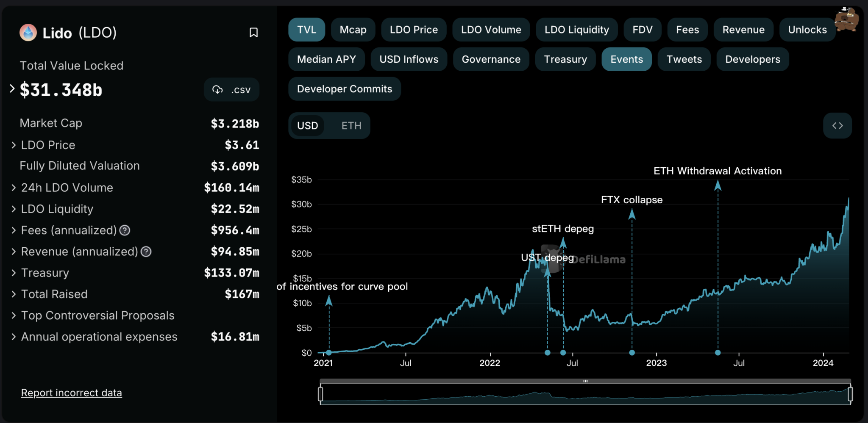The image size is (868, 423).
Task: Expand the Total Value Locked breakdown chevron
Action: point(12,88)
